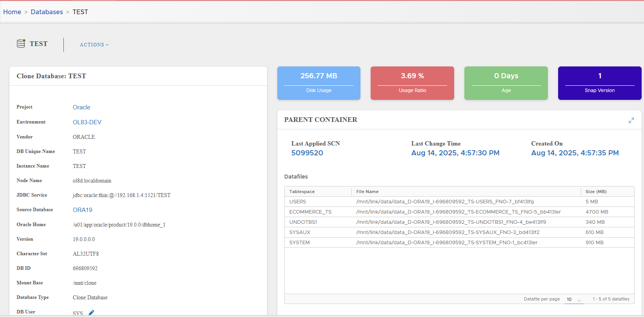
Task: Go to Databases breadcrumb
Action: 47,12
